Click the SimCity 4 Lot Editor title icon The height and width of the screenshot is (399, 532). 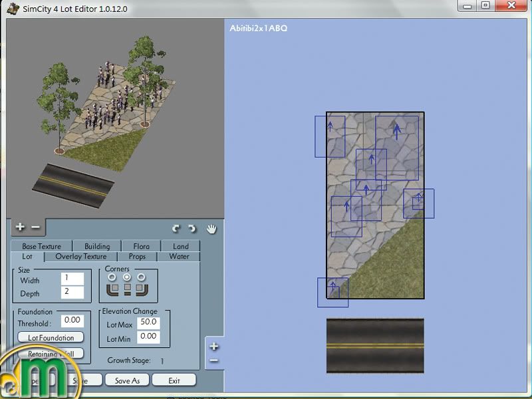(13, 8)
